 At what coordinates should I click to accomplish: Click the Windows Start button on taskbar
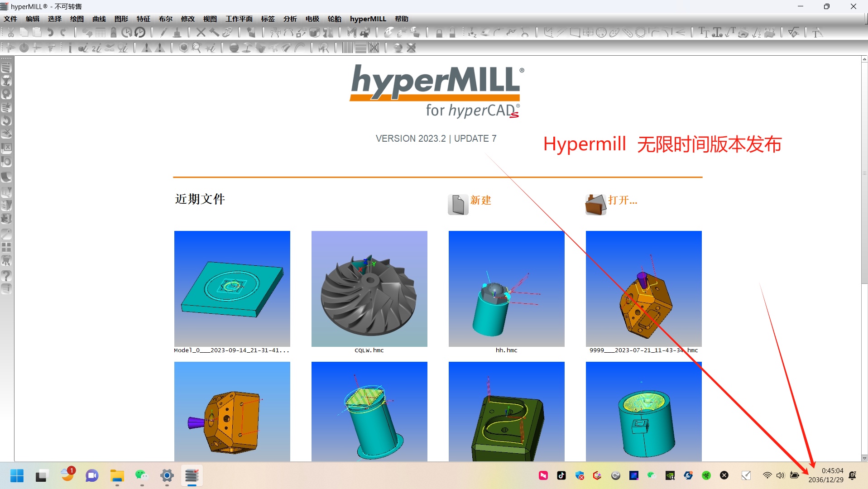pyautogui.click(x=17, y=475)
